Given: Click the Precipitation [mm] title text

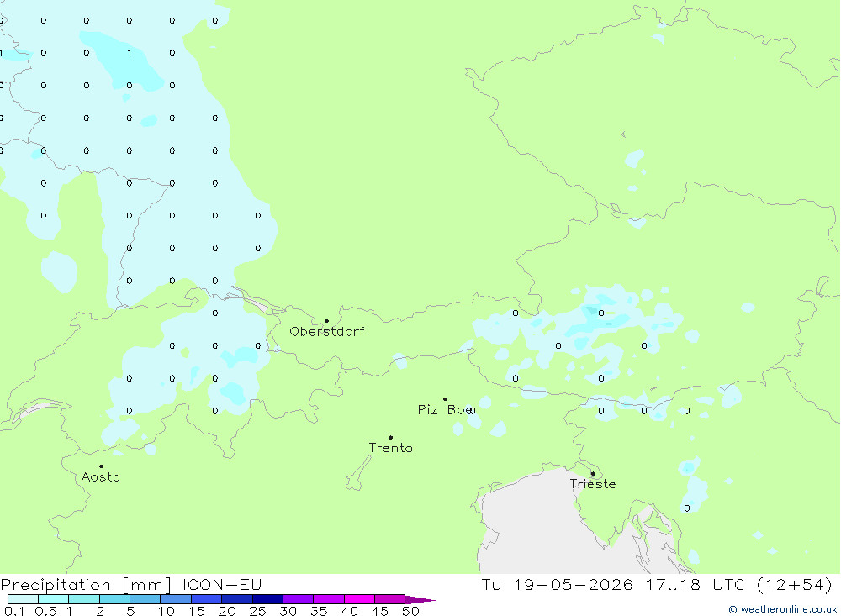Looking at the screenshot, I should [x=87, y=585].
